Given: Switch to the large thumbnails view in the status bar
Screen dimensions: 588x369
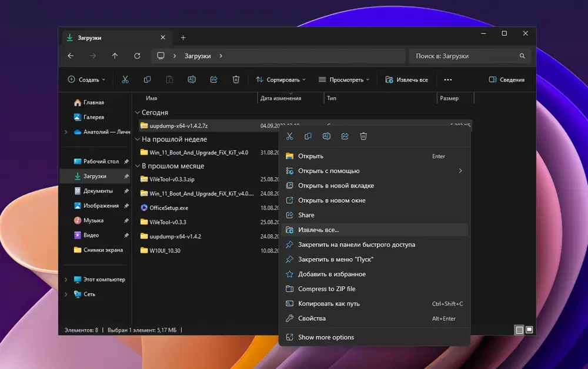Looking at the screenshot, I should 529,330.
